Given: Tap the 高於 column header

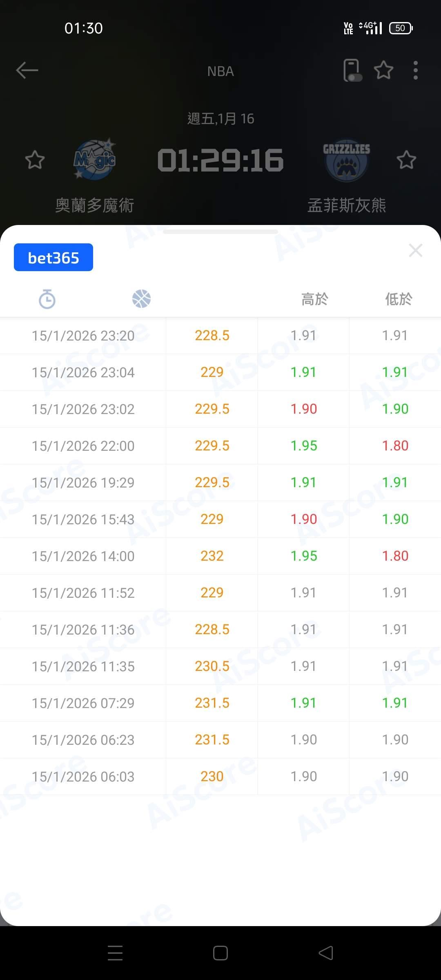Looking at the screenshot, I should click(314, 299).
